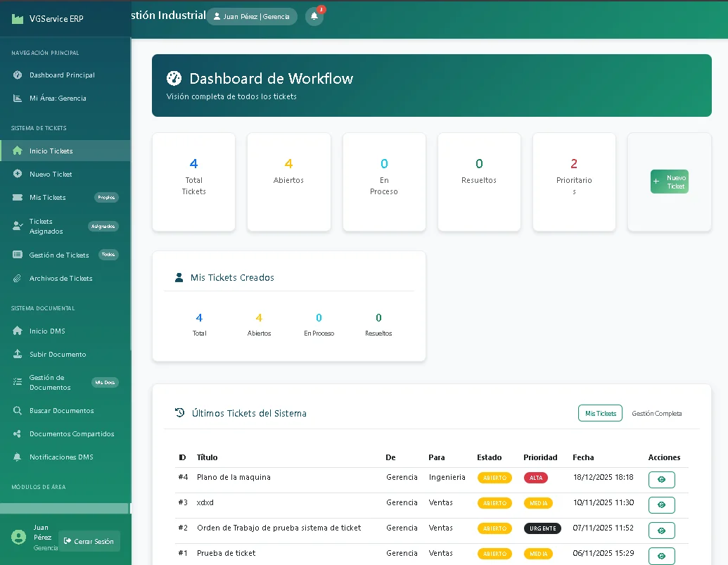Image resolution: width=728 pixels, height=565 pixels.
Task: Open Buscar Documentos search icon
Action: tap(16, 410)
